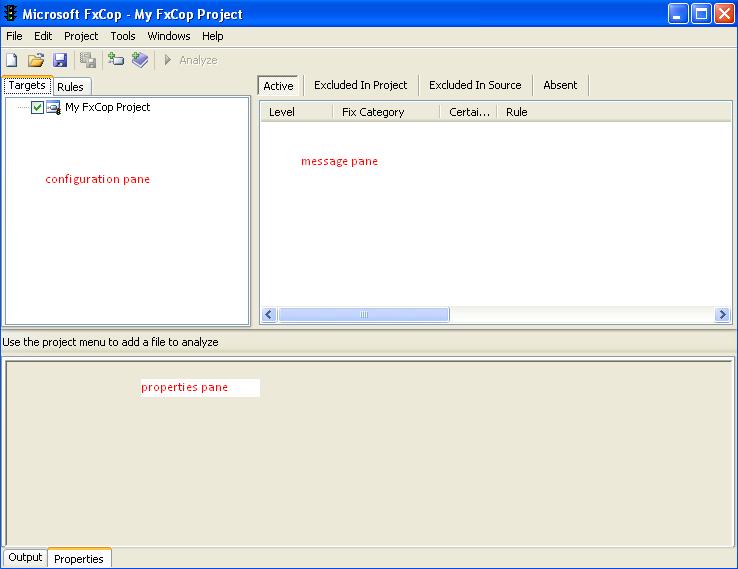Maximize the FxCop window
738x569 pixels.
click(x=701, y=14)
